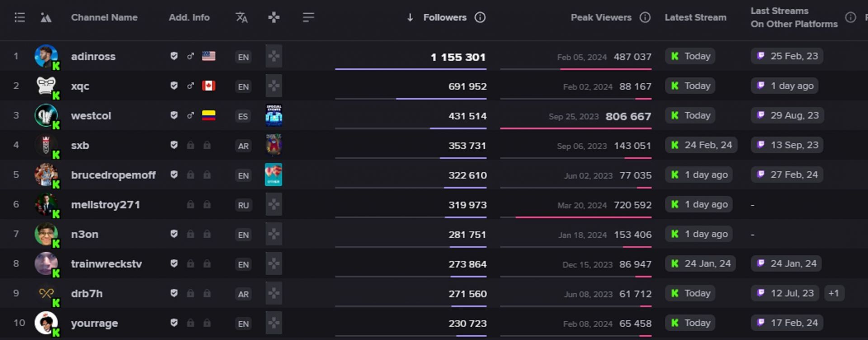The image size is (868, 340).
Task: Toggle the descending sort arrow beside Followers
Action: coord(410,17)
